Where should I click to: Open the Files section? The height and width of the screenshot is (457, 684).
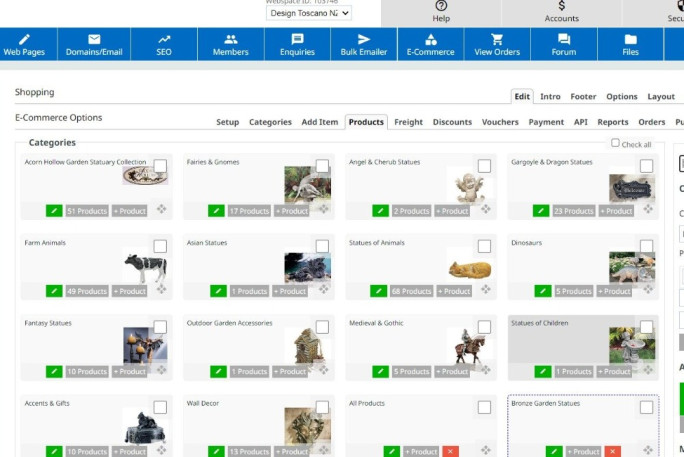630,44
